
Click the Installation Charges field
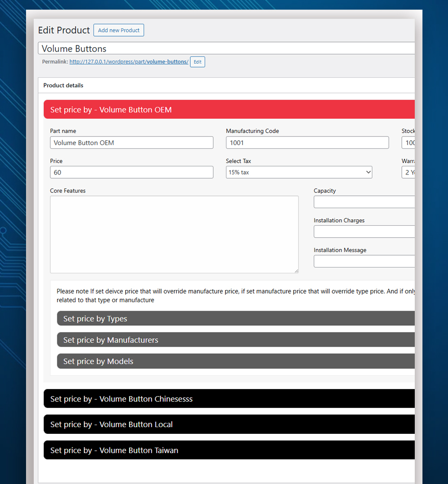364,231
